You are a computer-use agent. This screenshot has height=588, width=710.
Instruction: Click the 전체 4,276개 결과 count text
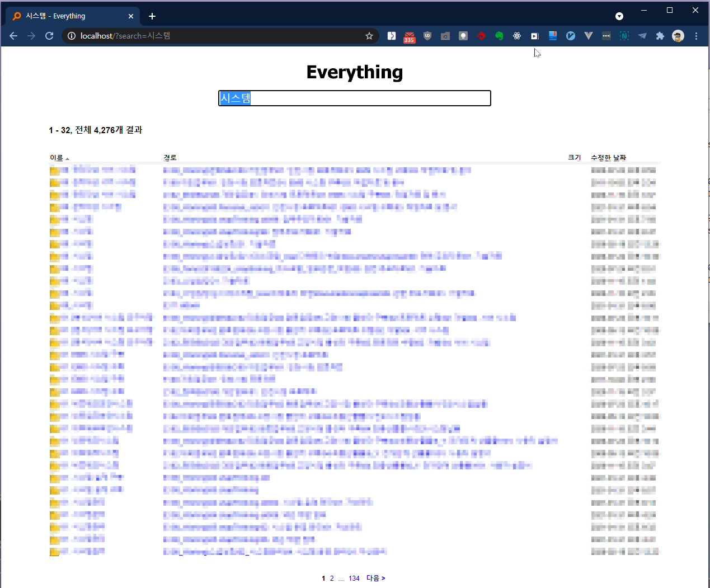[109, 130]
